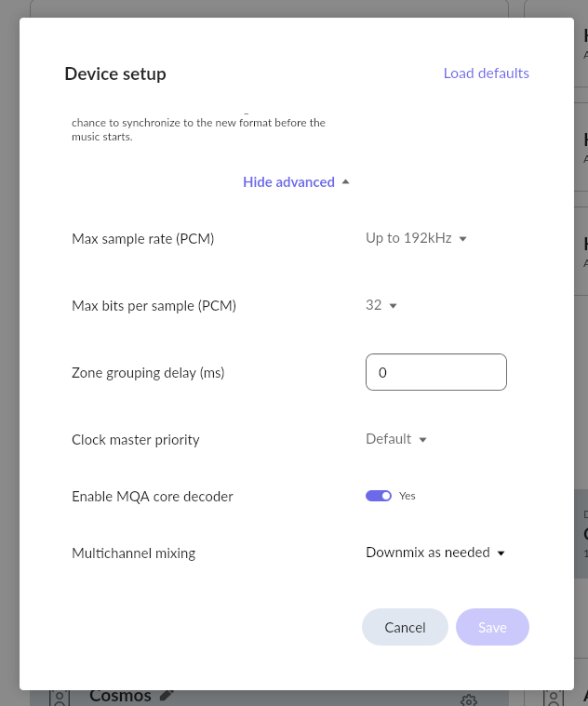Click the Device setup heading
This screenshot has height=706, width=588.
(115, 73)
